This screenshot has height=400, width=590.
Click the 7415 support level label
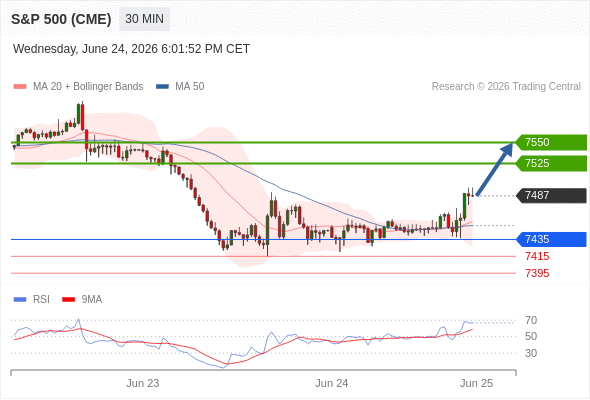click(x=537, y=256)
